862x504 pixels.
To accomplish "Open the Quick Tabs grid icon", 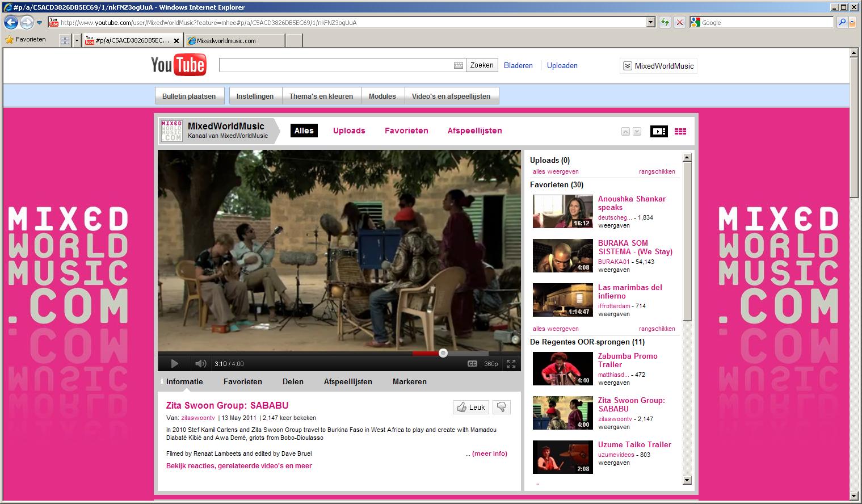I will click(65, 40).
